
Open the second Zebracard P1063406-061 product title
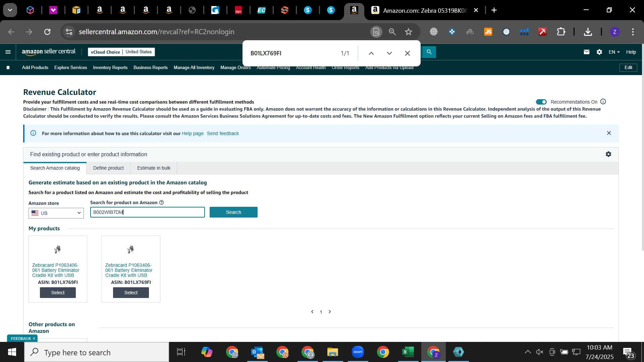(x=129, y=270)
